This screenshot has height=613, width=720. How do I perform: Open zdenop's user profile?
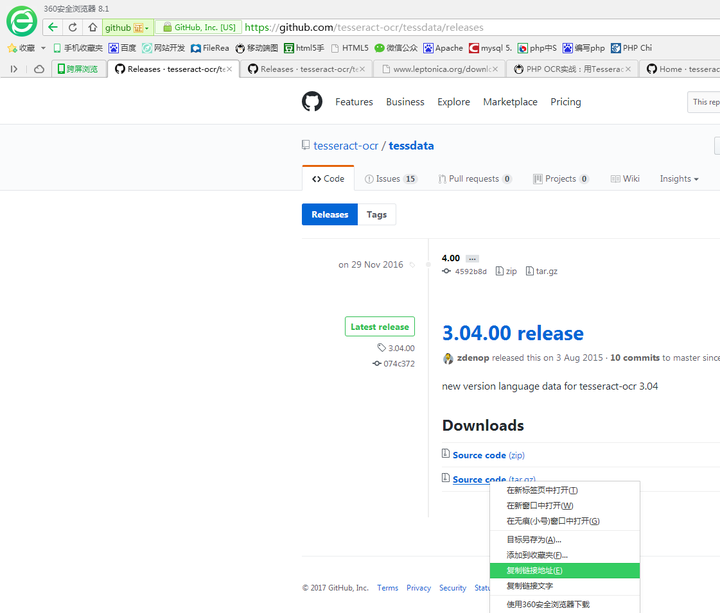pyautogui.click(x=473, y=358)
